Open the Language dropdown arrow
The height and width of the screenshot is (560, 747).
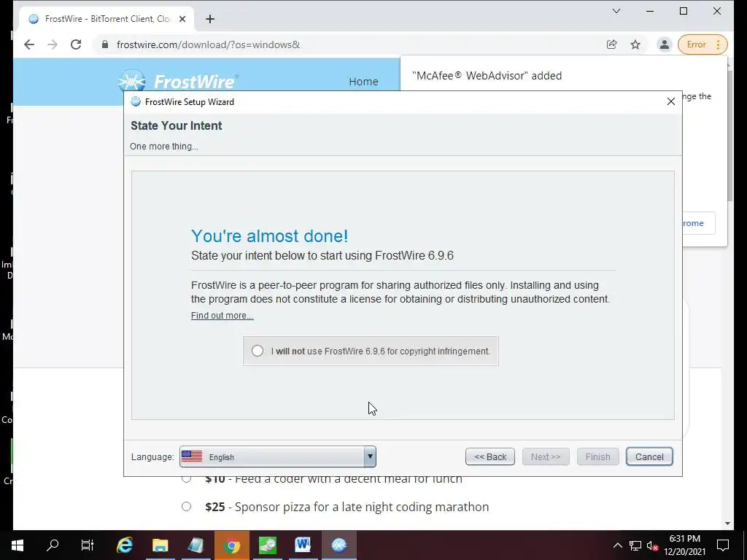pos(370,456)
